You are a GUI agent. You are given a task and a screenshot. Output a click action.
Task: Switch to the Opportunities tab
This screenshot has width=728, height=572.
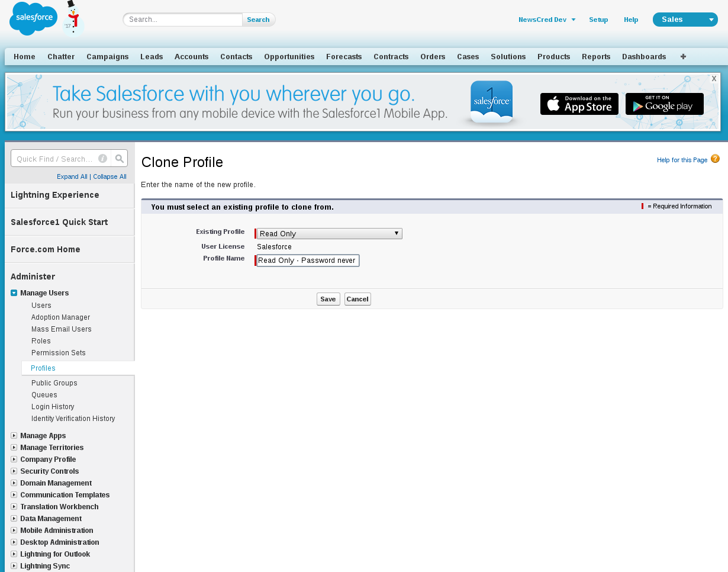coord(289,57)
